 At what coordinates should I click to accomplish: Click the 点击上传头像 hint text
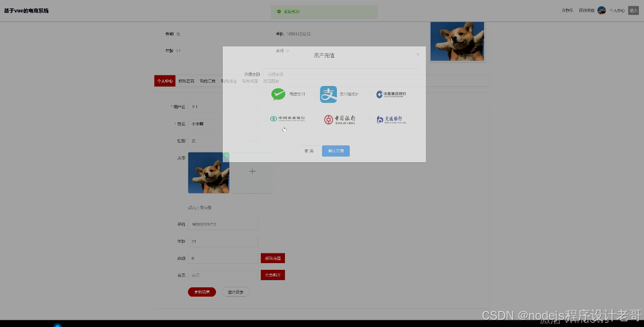tap(200, 208)
